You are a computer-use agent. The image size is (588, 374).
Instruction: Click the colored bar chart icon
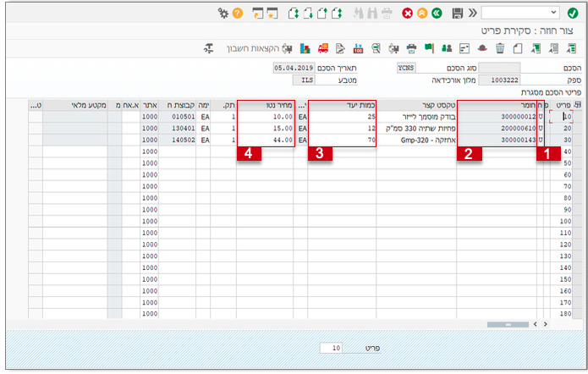click(305, 48)
